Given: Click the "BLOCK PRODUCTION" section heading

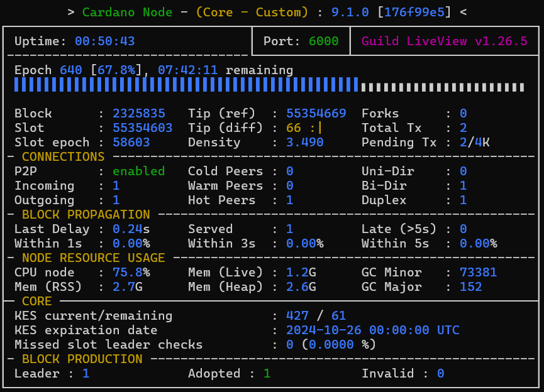Looking at the screenshot, I should click(x=82, y=359).
